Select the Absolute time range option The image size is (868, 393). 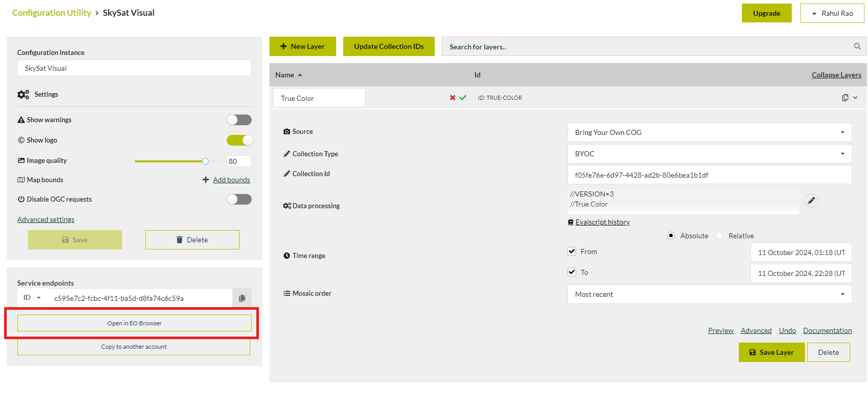(671, 236)
